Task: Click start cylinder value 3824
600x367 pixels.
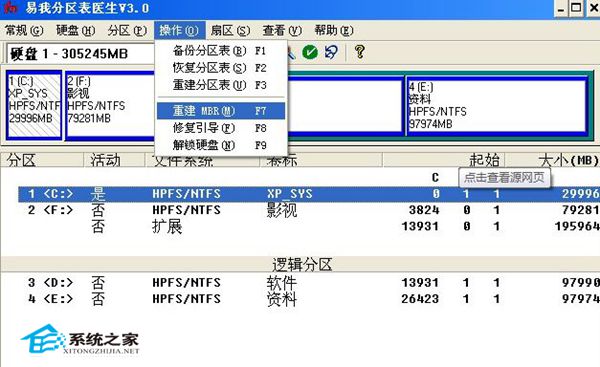Action: pos(424,210)
